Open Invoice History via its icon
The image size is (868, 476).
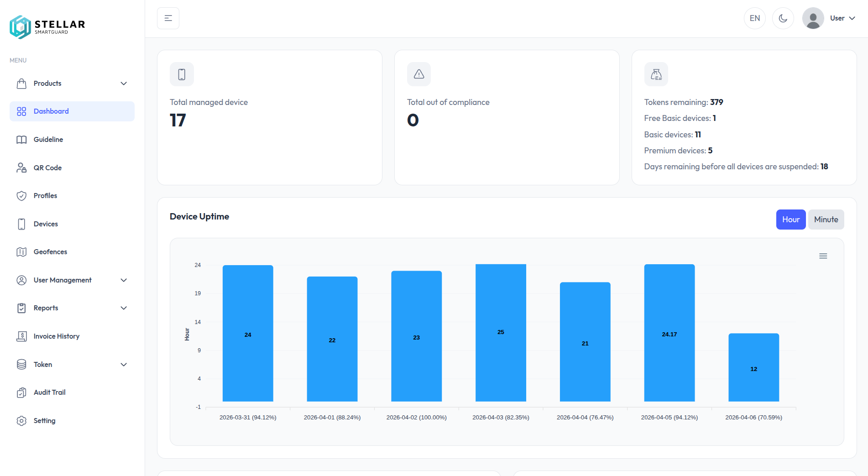[x=21, y=336]
